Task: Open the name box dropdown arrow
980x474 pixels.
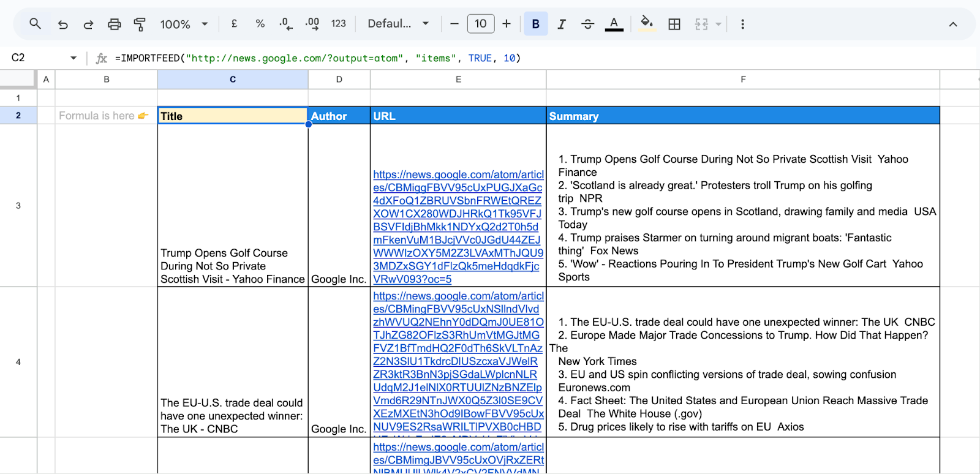Action: (73, 58)
